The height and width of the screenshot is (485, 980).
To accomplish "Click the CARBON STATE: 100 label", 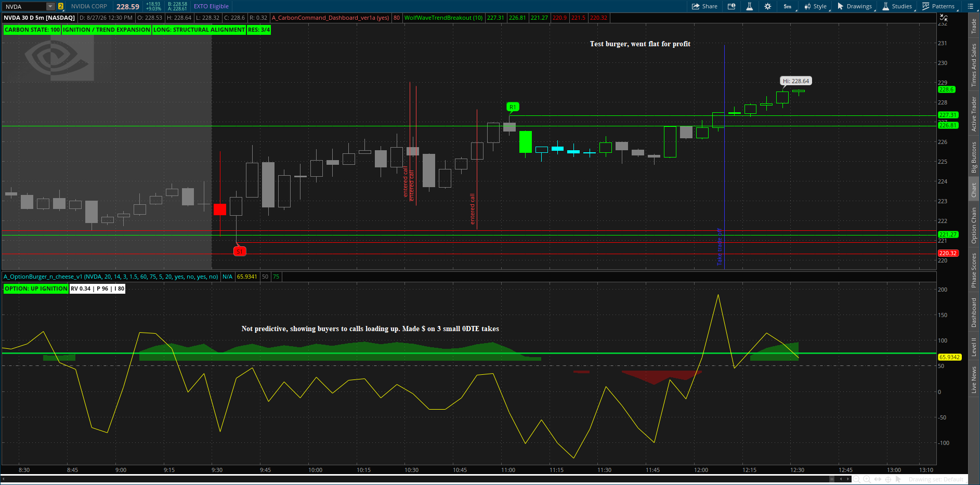I will [x=32, y=30].
